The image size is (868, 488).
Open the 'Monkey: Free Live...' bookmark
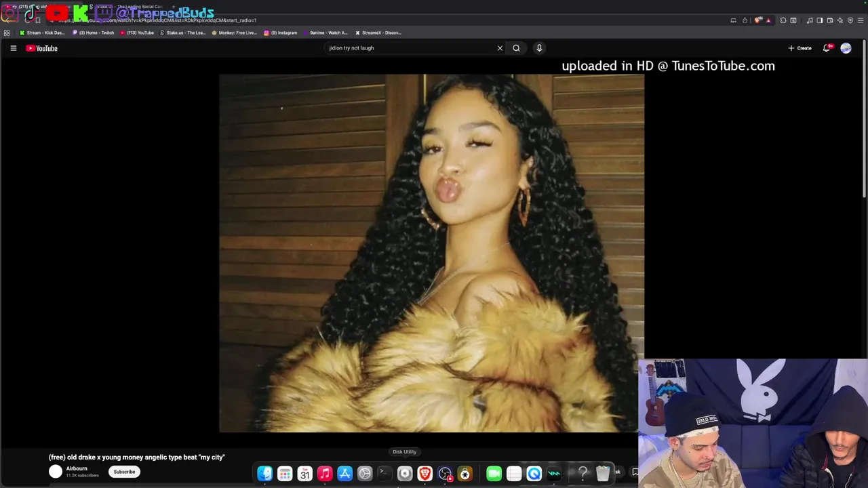pos(234,33)
